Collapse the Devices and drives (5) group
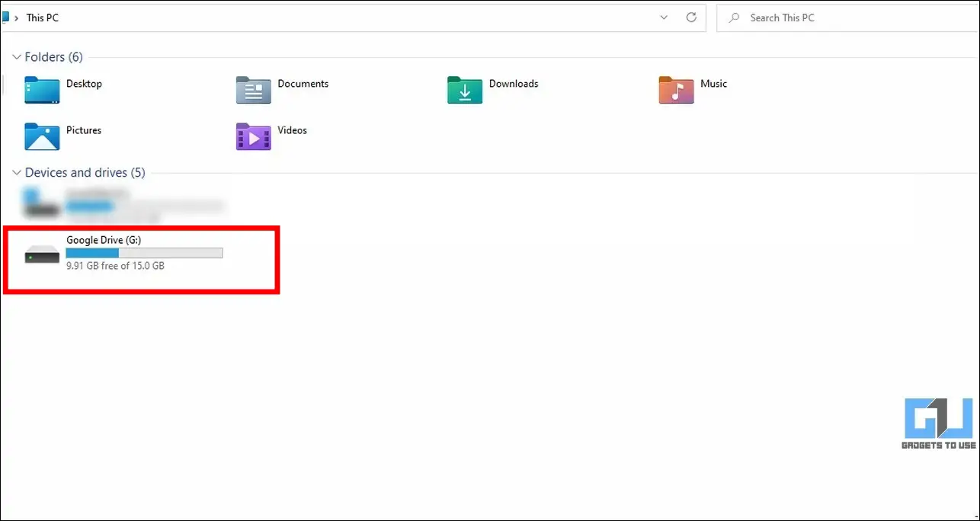980x521 pixels. pos(17,173)
